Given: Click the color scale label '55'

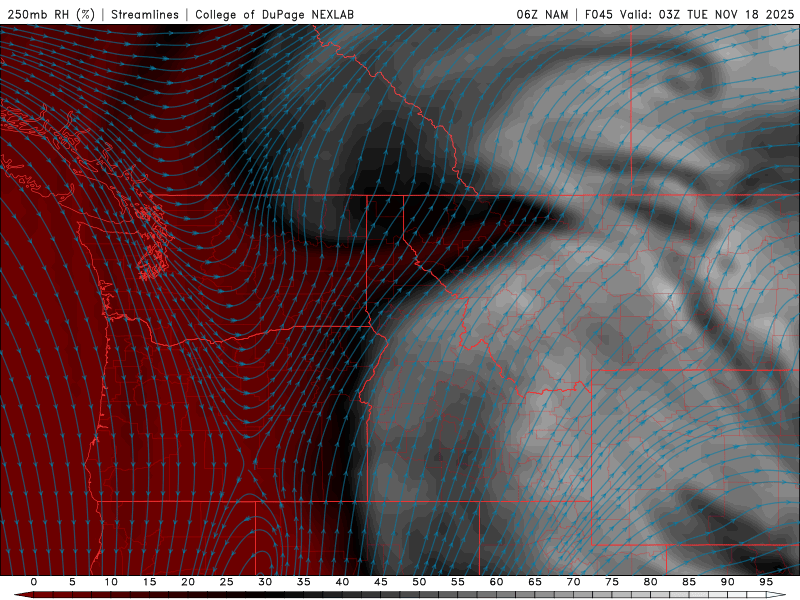Looking at the screenshot, I should point(458,582).
